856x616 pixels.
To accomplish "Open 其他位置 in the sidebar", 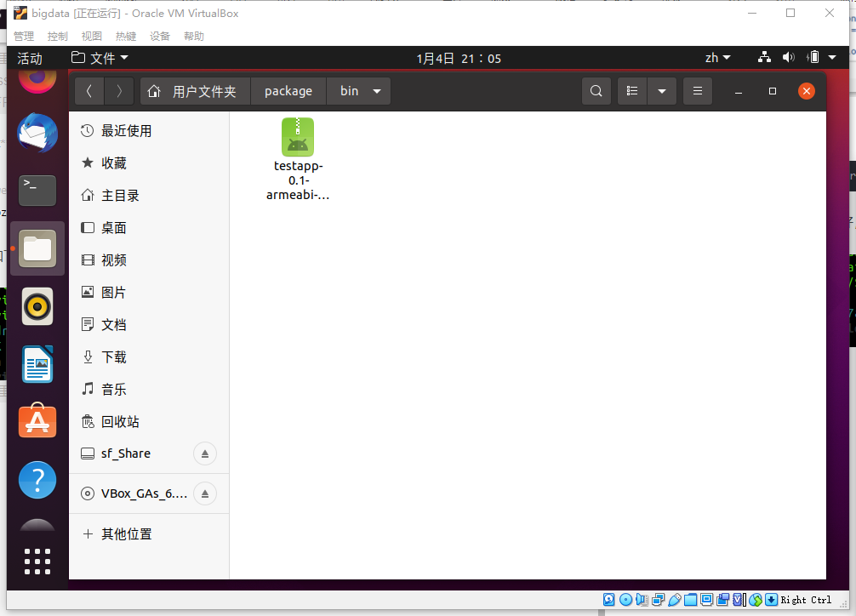I will coord(128,533).
